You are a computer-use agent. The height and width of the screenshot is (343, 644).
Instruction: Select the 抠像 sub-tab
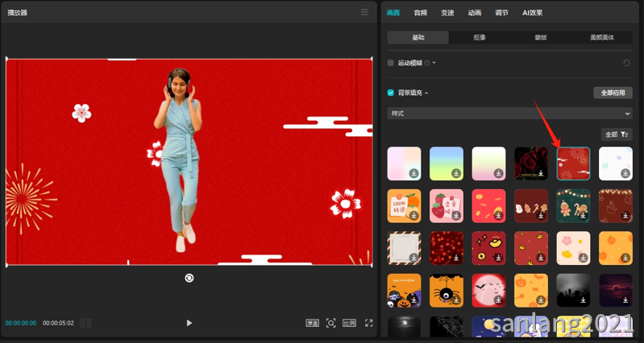tap(480, 37)
